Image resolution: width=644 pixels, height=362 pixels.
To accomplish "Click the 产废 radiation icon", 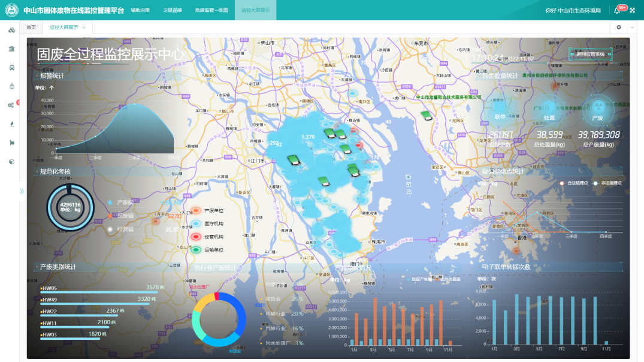I will pyautogui.click(x=598, y=110).
